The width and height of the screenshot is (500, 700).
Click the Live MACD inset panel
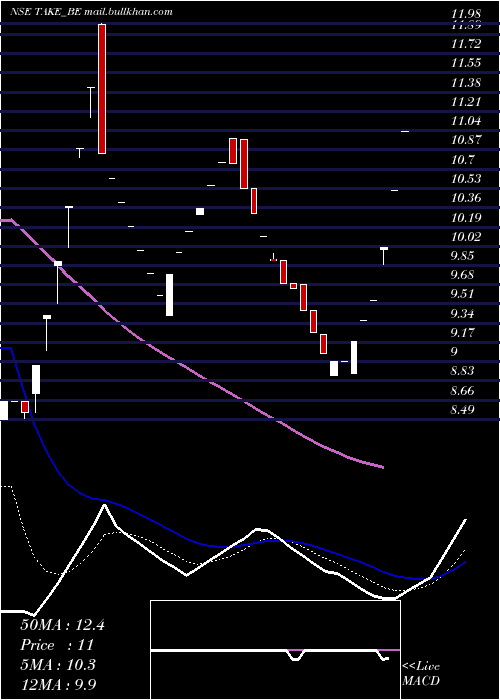tap(275, 650)
